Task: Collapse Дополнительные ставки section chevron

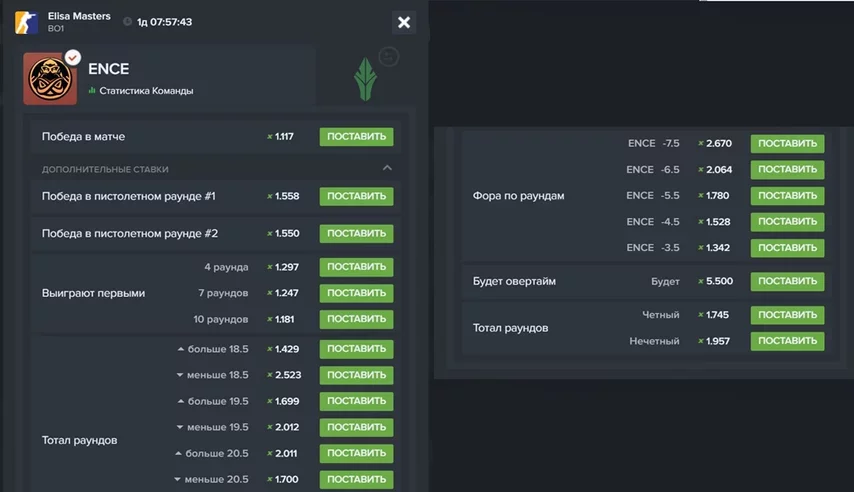Action: [x=387, y=168]
